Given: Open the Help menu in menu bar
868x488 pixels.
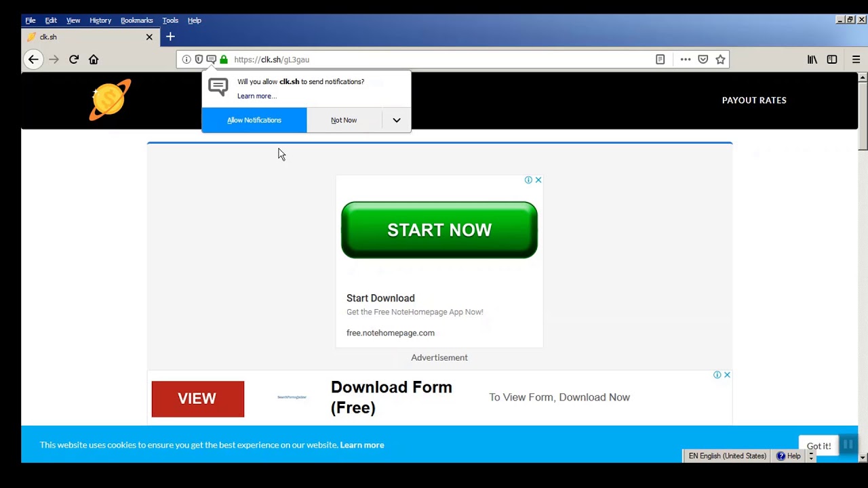Looking at the screenshot, I should click(195, 20).
